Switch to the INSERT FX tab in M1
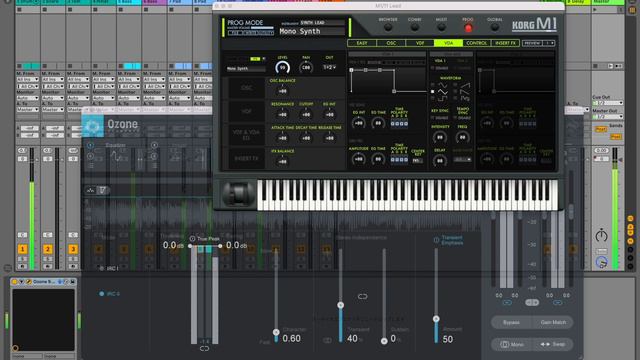 [505, 43]
